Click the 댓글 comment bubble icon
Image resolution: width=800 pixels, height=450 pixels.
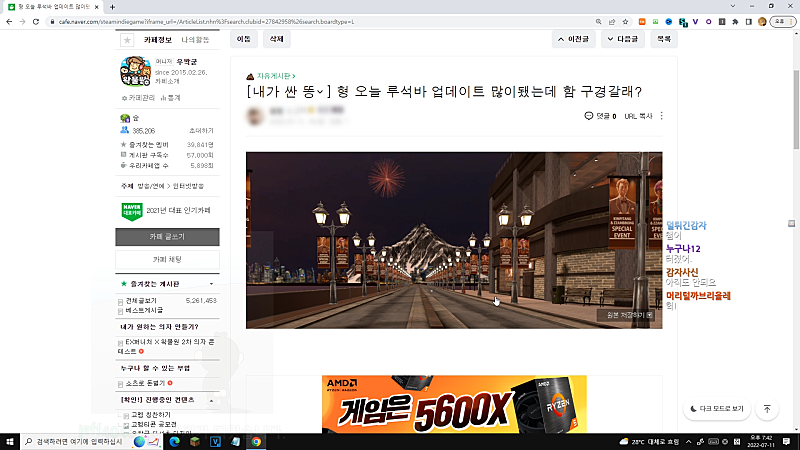pyautogui.click(x=589, y=116)
